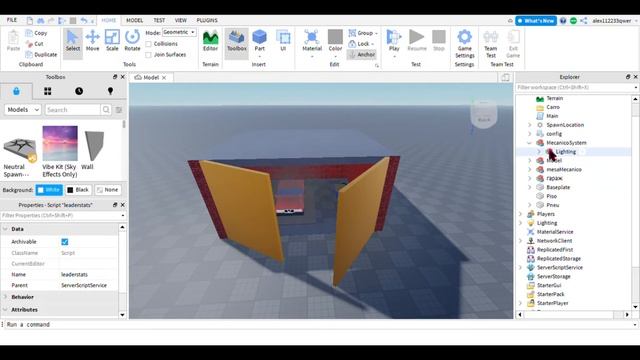
Task: Click the What's New button
Action: tap(536, 20)
